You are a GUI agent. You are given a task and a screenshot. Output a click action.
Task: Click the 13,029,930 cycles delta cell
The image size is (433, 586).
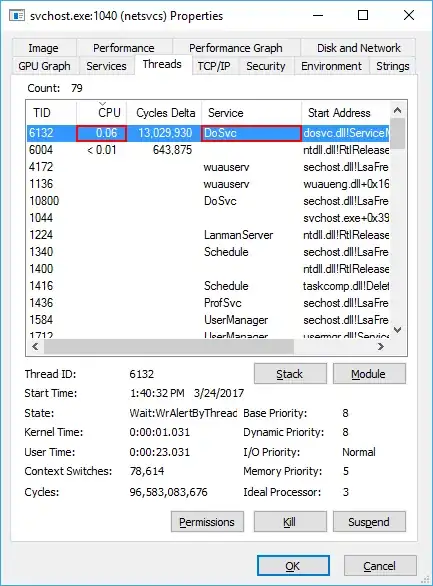[x=165, y=133]
